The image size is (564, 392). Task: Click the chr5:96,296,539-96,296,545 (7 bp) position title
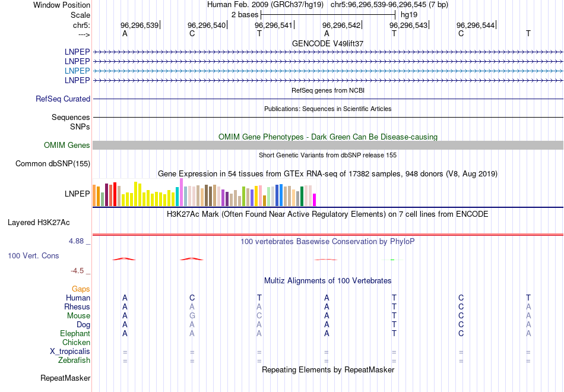pos(389,5)
